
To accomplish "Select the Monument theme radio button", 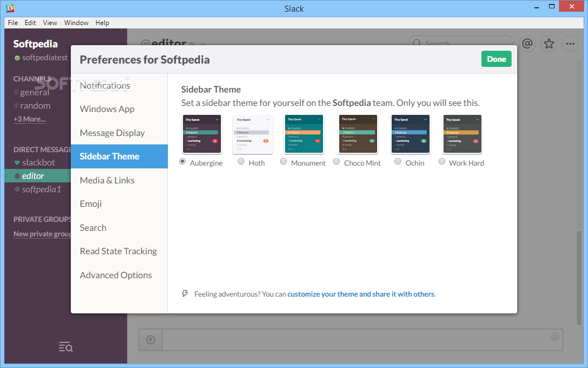I will pyautogui.click(x=283, y=162).
